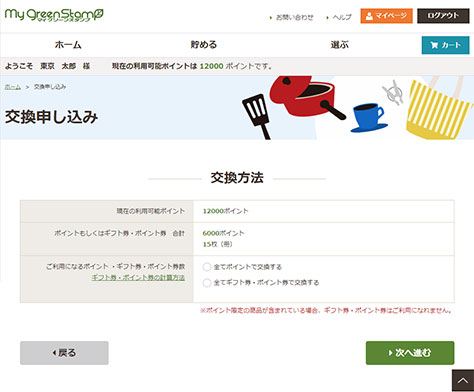
Task: Click the 12000 points value in welcome bar
Action: (211, 66)
